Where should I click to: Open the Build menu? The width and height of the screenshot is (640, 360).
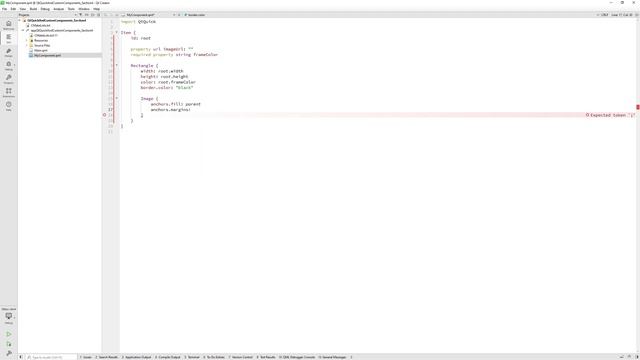(33, 9)
